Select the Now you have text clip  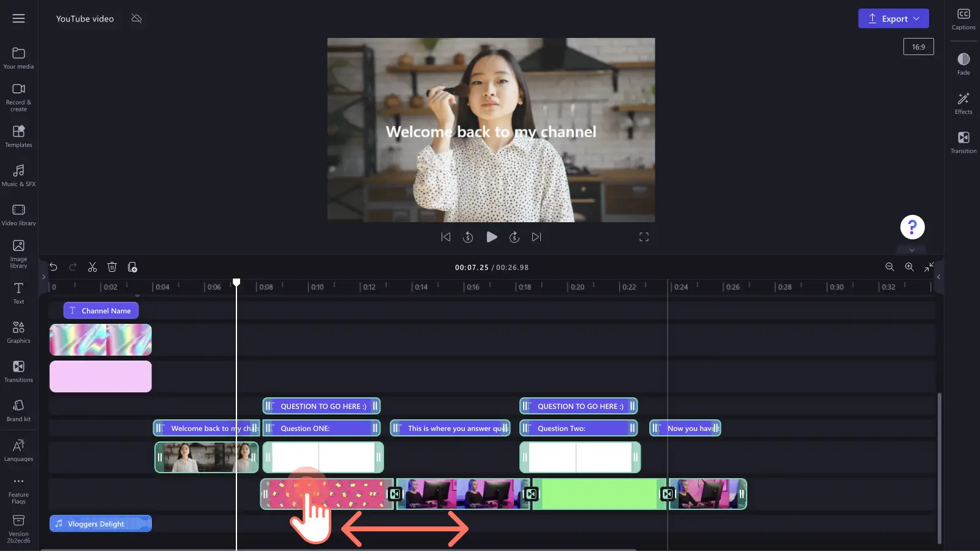(685, 428)
